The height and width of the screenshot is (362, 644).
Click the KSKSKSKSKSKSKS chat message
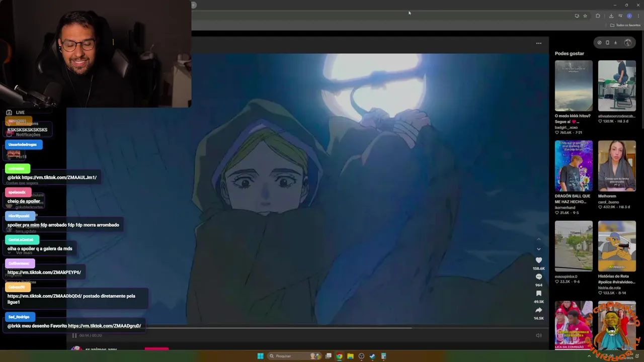click(x=27, y=130)
